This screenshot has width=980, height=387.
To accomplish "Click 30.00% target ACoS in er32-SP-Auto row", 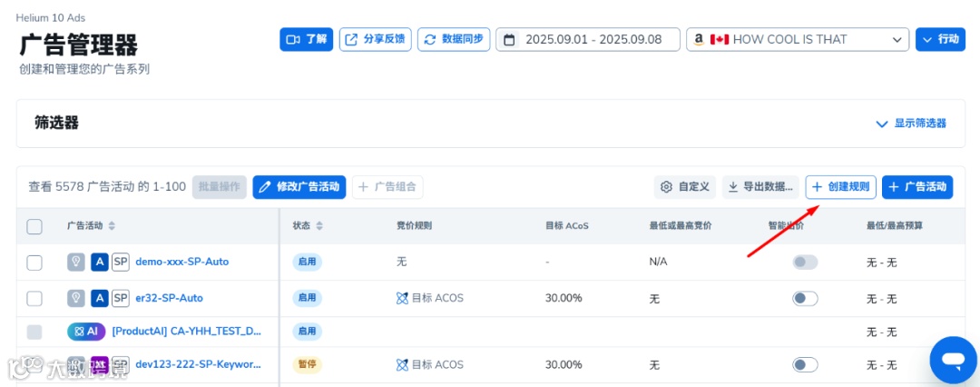I will [x=563, y=298].
